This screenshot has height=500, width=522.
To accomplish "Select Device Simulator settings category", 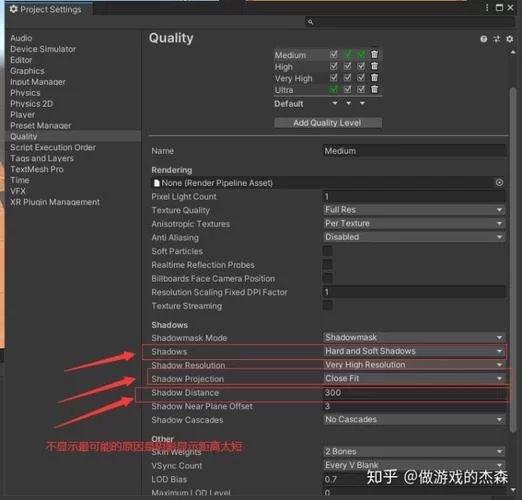I will pos(43,49).
